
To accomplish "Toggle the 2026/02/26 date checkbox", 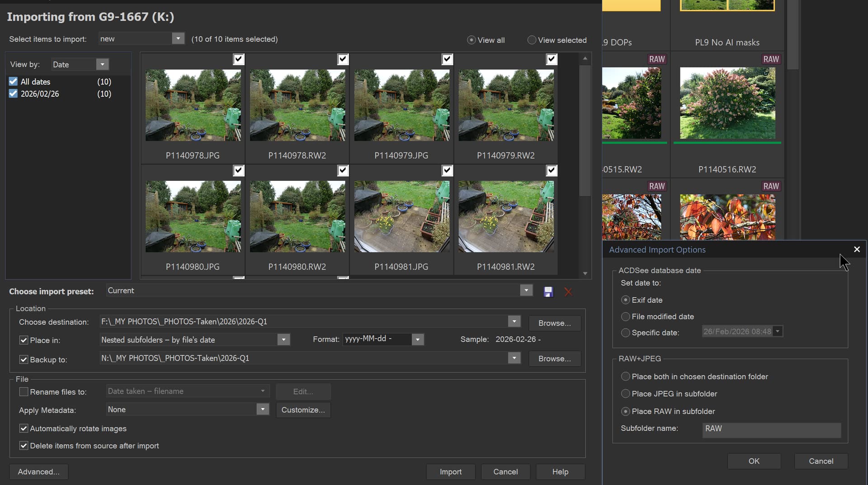I will tap(14, 94).
